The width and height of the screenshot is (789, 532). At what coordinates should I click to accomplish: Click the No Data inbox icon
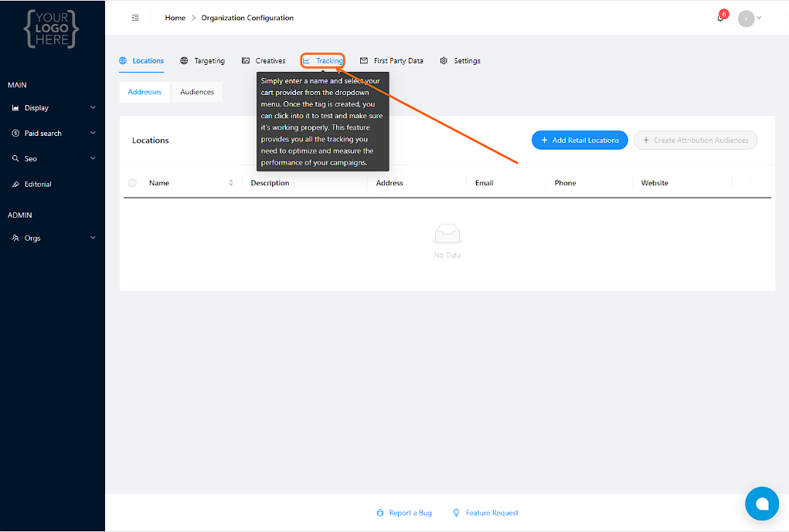[447, 234]
